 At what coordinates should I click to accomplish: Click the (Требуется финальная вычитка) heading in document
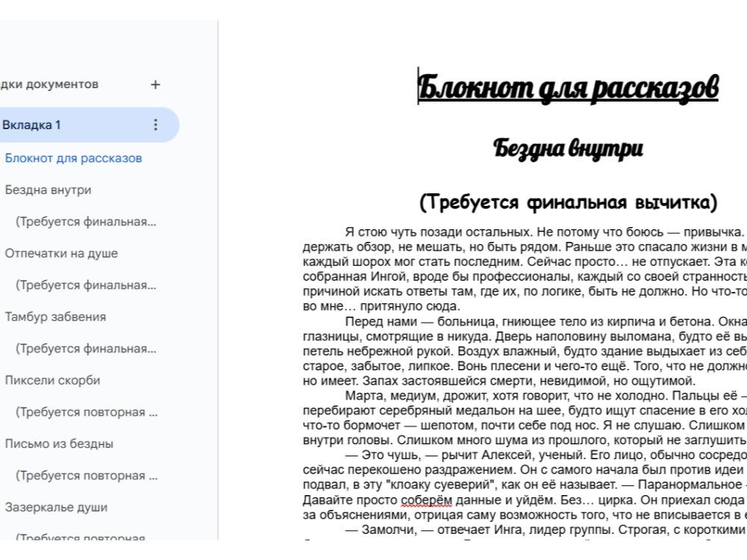click(568, 202)
